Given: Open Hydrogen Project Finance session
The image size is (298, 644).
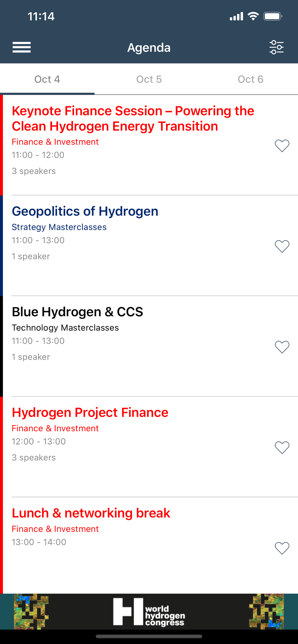Looking at the screenshot, I should click(x=90, y=412).
